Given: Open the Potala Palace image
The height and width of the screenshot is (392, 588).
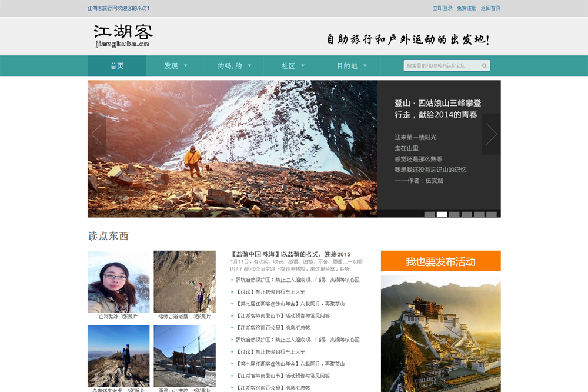Looking at the screenshot, I should pyautogui.click(x=440, y=333).
